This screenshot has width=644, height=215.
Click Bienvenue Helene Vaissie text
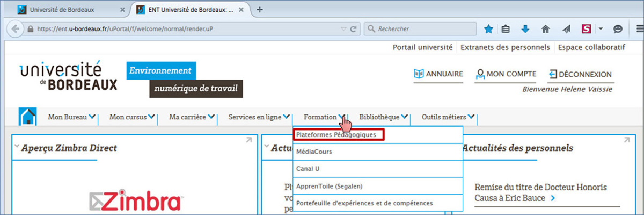coord(567,89)
